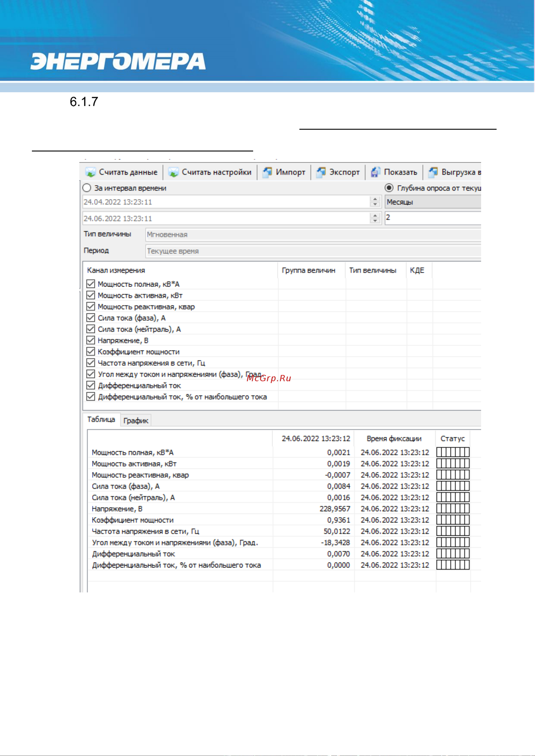Click the value 0,0000 in results table
This screenshot has height=756, width=535.
pyautogui.click(x=338, y=565)
